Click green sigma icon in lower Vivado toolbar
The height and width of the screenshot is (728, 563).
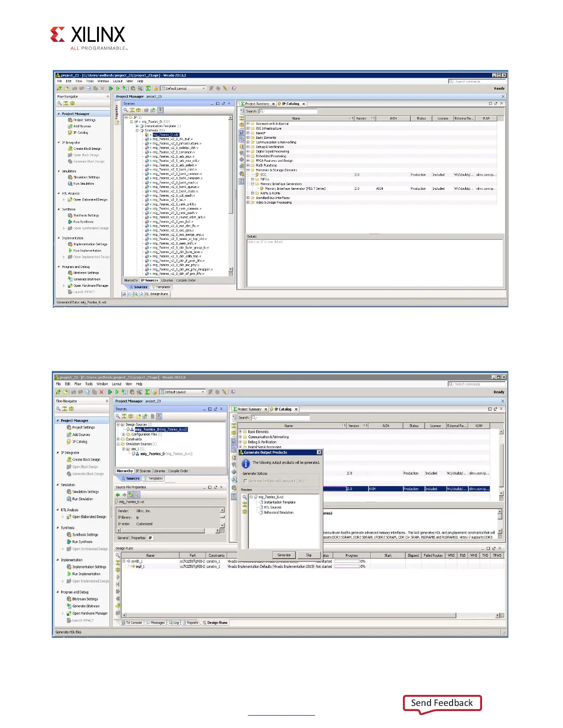(147, 392)
